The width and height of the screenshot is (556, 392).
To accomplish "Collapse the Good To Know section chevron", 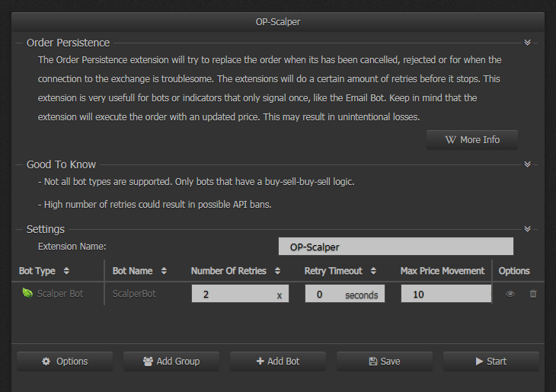I will [x=527, y=164].
